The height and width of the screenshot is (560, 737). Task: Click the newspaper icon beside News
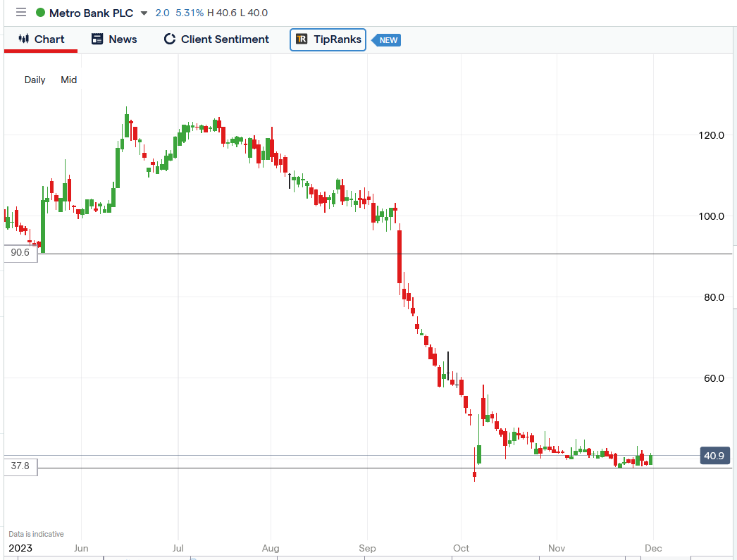click(x=97, y=39)
